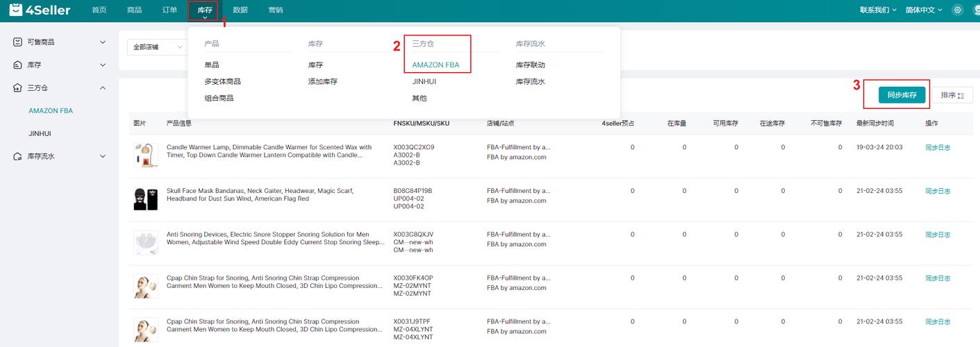
Task: Click the 同步库存 button
Action: (x=902, y=95)
